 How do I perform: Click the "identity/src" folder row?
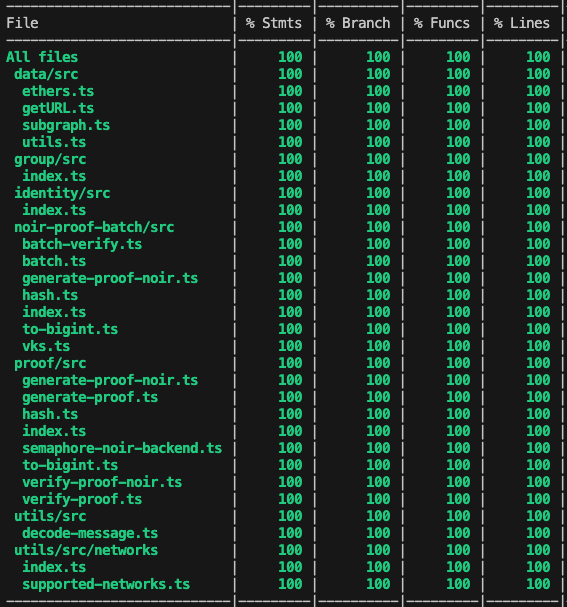(x=62, y=193)
